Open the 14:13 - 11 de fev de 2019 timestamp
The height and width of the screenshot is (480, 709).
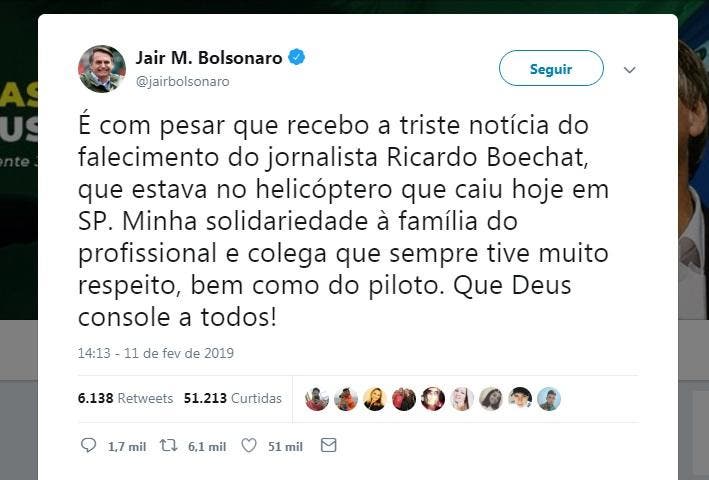pyautogui.click(x=156, y=353)
